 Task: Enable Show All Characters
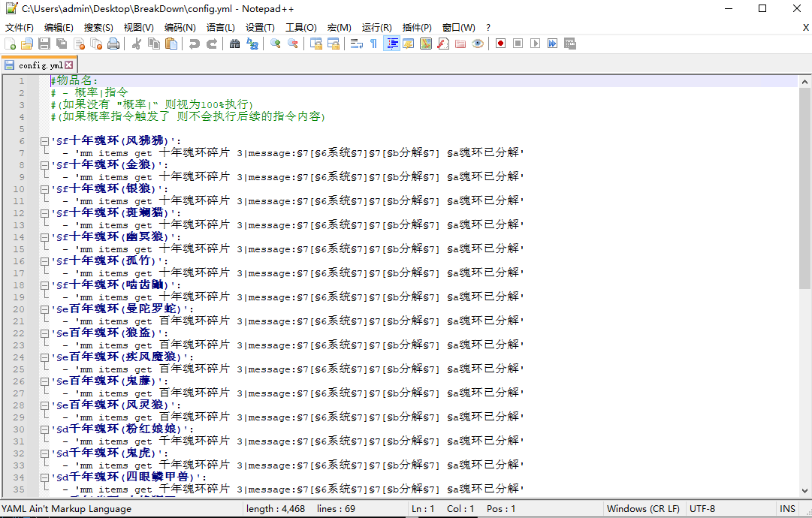tap(373, 44)
